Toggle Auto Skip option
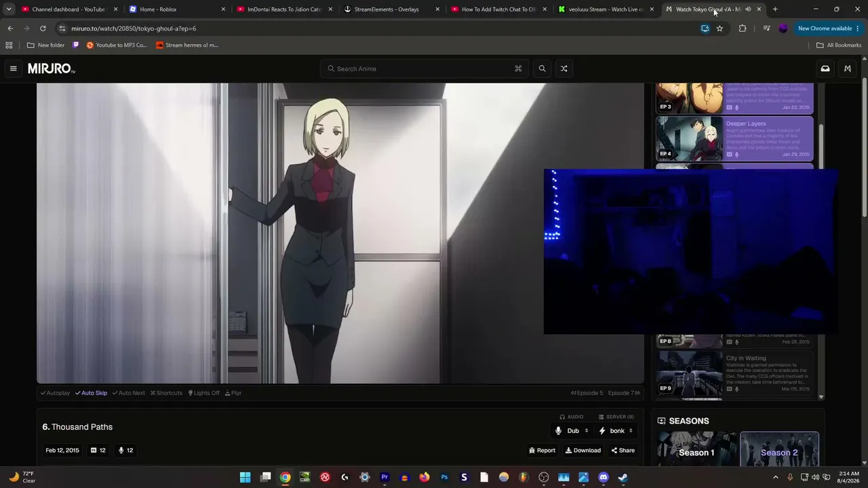 tap(91, 393)
